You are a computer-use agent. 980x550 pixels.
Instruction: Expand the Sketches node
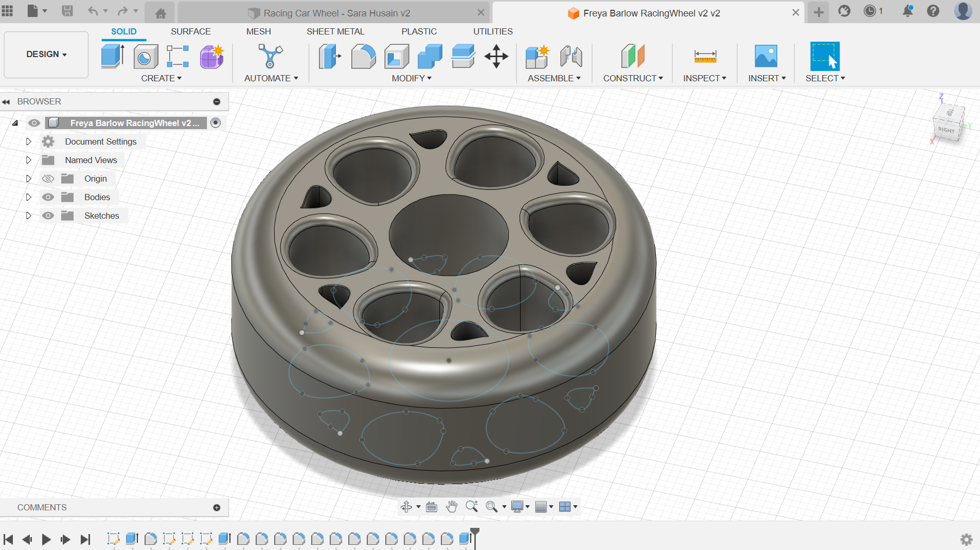29,216
